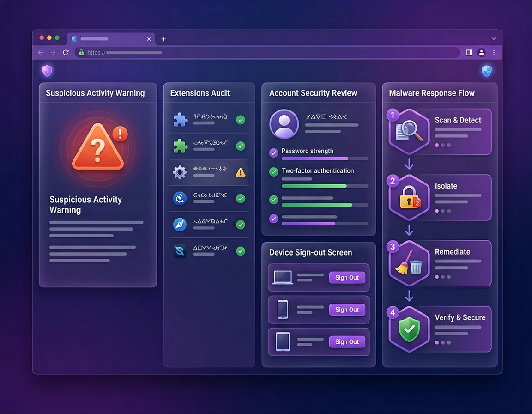
Task: Open the Scan & Detect magnifier icon
Action: [409, 132]
